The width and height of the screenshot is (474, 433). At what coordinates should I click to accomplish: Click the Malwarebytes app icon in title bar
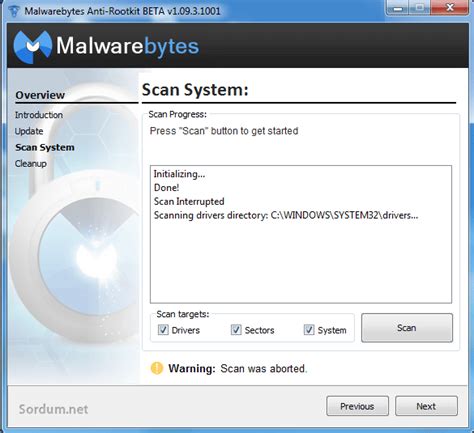(14, 11)
